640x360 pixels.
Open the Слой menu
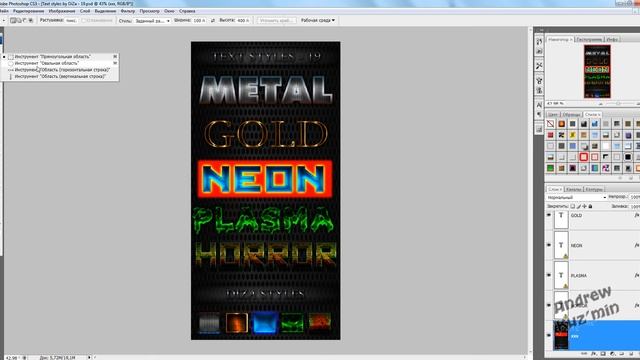[85, 11]
